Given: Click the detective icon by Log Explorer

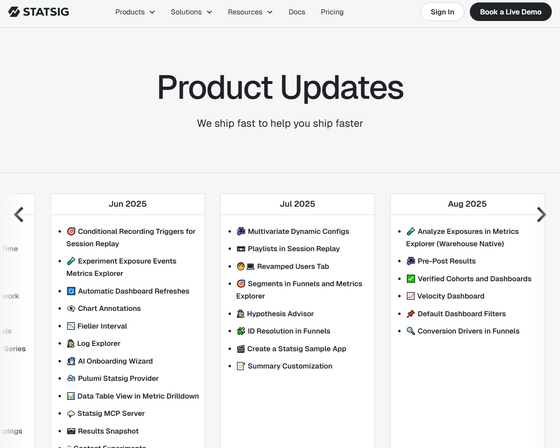Looking at the screenshot, I should (71, 343).
